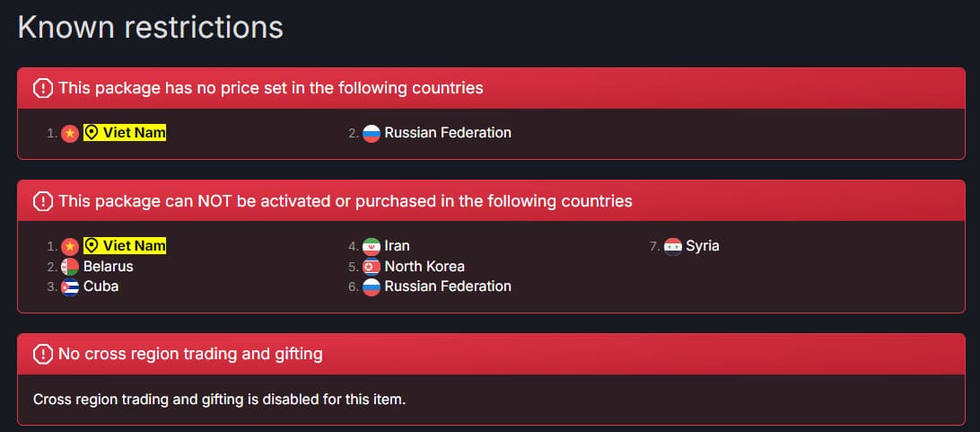Click the No cross region trading and gifting header
Viewport: 980px width, 432px height.
(190, 354)
